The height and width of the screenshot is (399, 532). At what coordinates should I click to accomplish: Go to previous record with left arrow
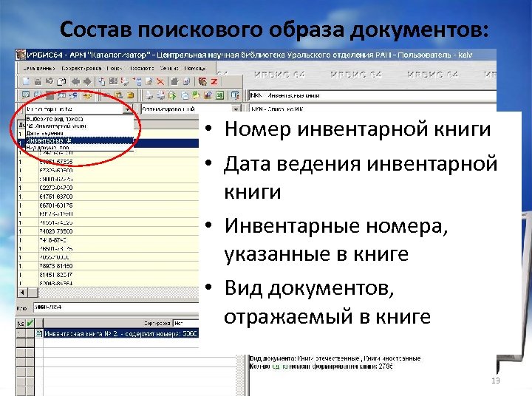click(x=75, y=81)
